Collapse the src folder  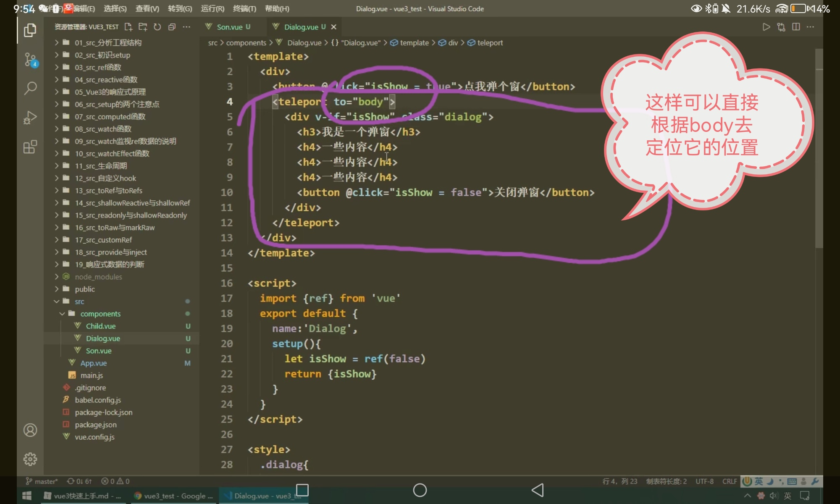coord(79,302)
